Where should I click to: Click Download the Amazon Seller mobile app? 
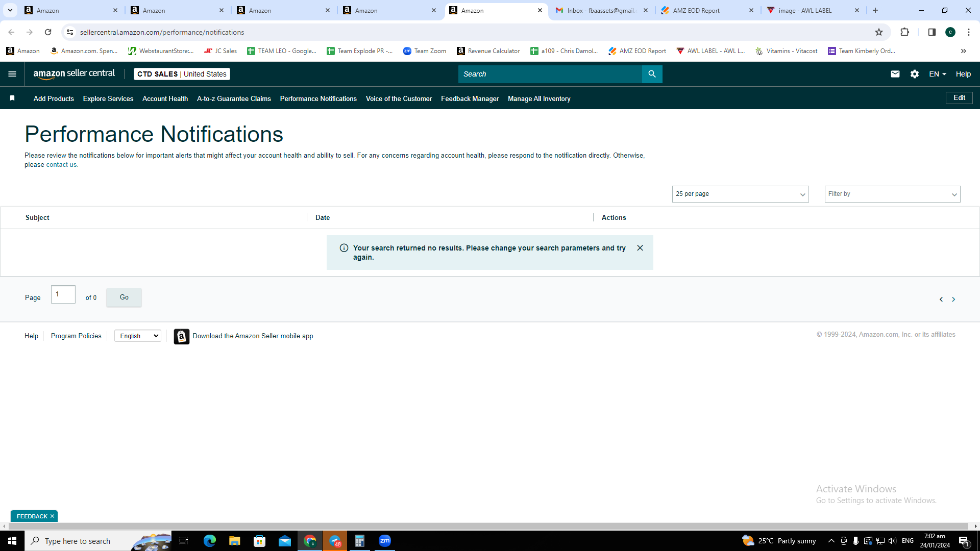[x=253, y=336]
